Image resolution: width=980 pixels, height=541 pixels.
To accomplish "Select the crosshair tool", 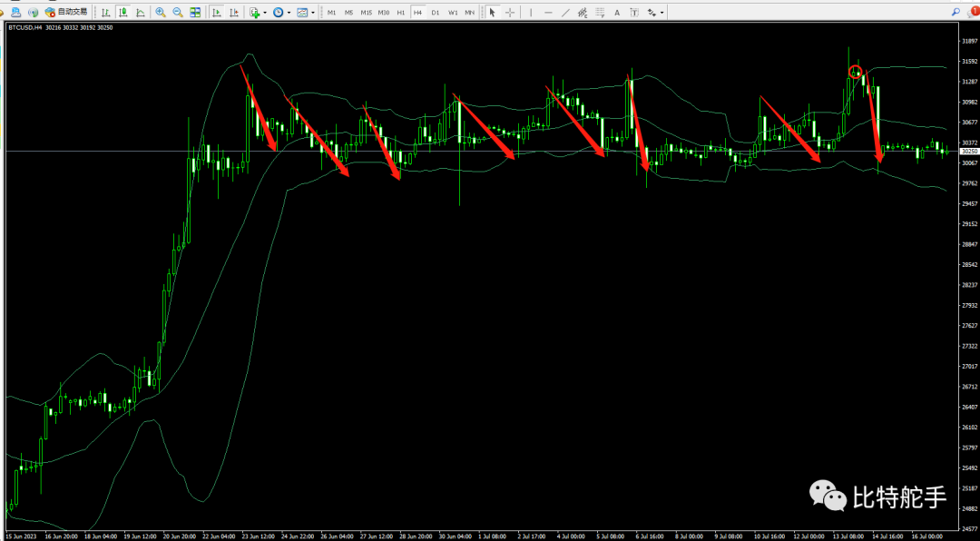I will 510,12.
